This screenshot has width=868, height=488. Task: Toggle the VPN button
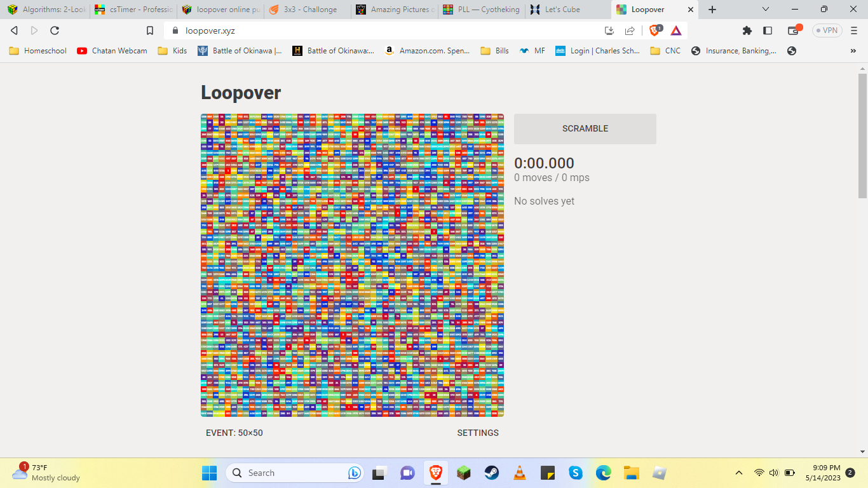pos(827,30)
